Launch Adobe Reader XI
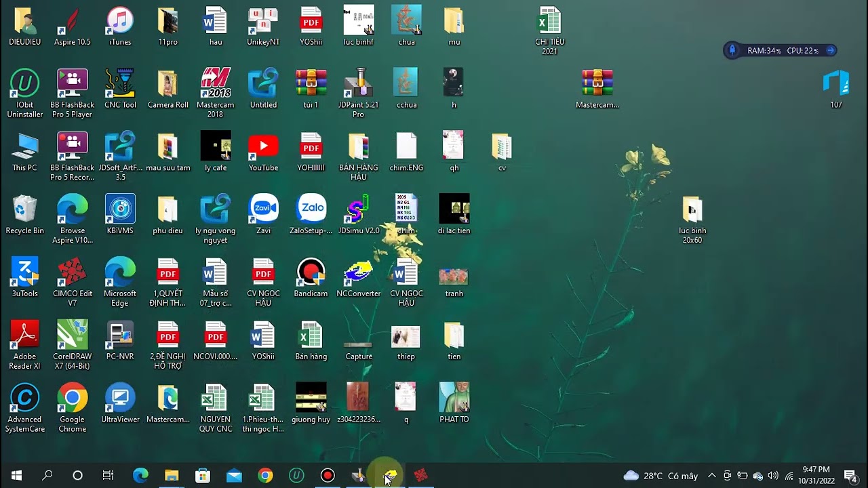The width and height of the screenshot is (868, 488). click(x=24, y=346)
